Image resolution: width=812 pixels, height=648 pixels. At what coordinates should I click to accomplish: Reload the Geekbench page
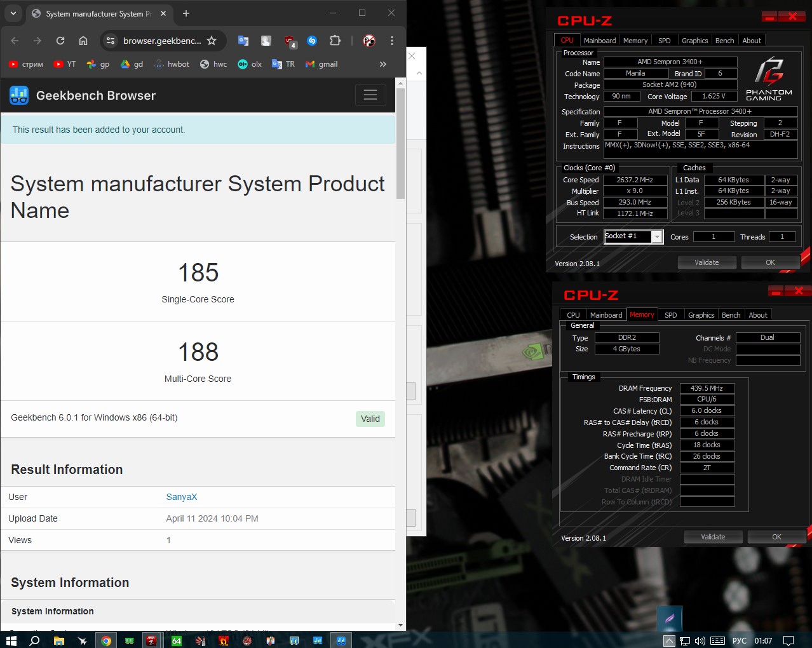coord(60,41)
